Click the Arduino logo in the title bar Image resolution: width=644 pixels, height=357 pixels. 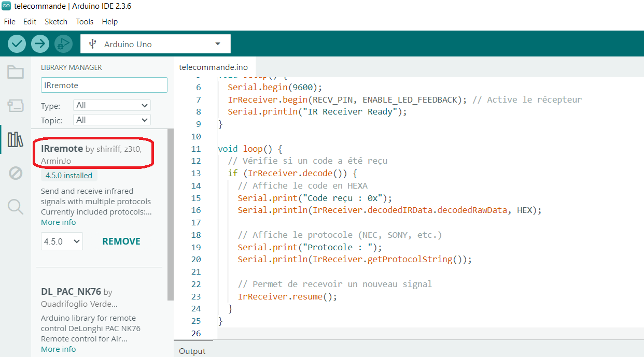pyautogui.click(x=6, y=6)
